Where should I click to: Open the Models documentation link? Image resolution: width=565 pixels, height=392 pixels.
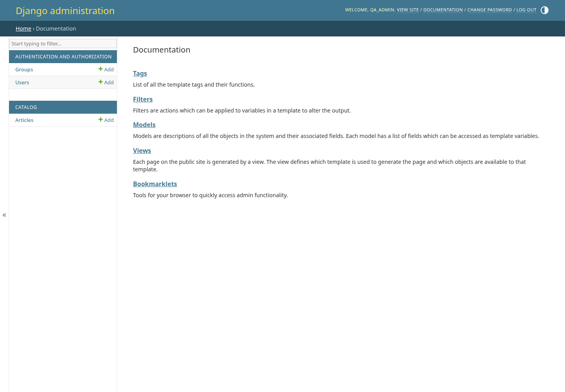tap(144, 125)
